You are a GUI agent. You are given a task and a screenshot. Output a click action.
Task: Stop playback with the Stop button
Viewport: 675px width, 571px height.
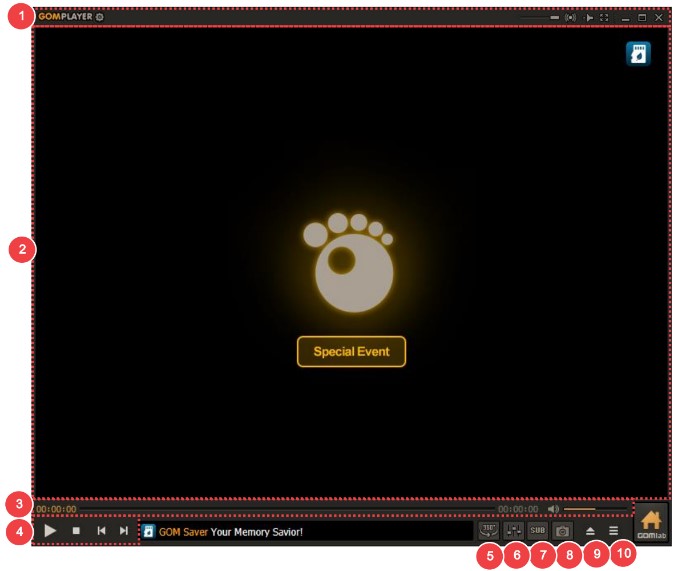76,531
